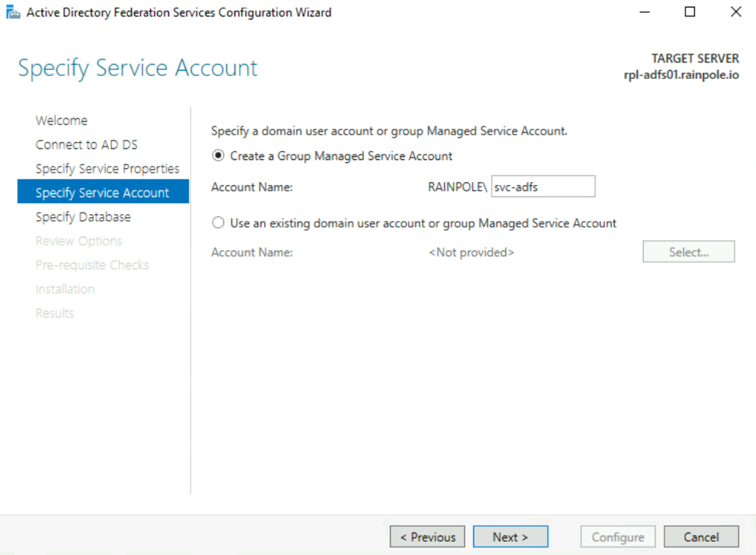Choose Use an existing domain user account option
This screenshot has height=555, width=756.
point(218,223)
